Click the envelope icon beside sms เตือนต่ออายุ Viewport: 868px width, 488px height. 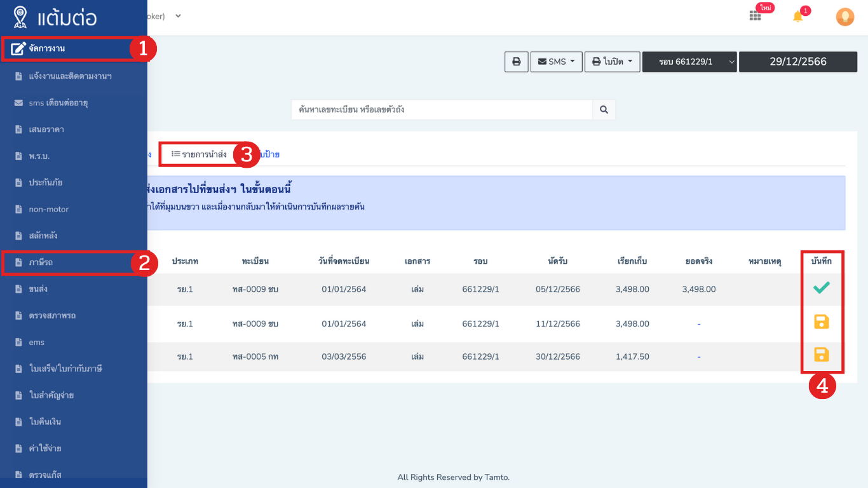pyautogui.click(x=18, y=102)
